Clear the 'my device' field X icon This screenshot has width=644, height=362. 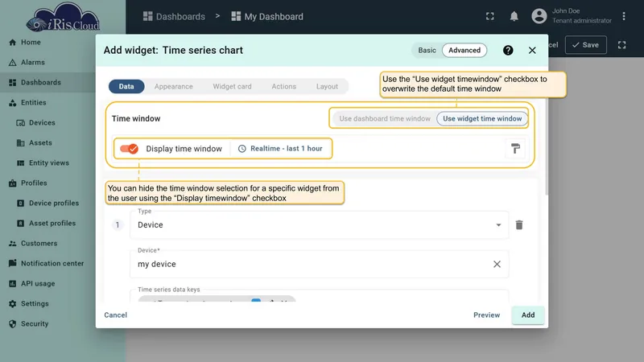497,265
